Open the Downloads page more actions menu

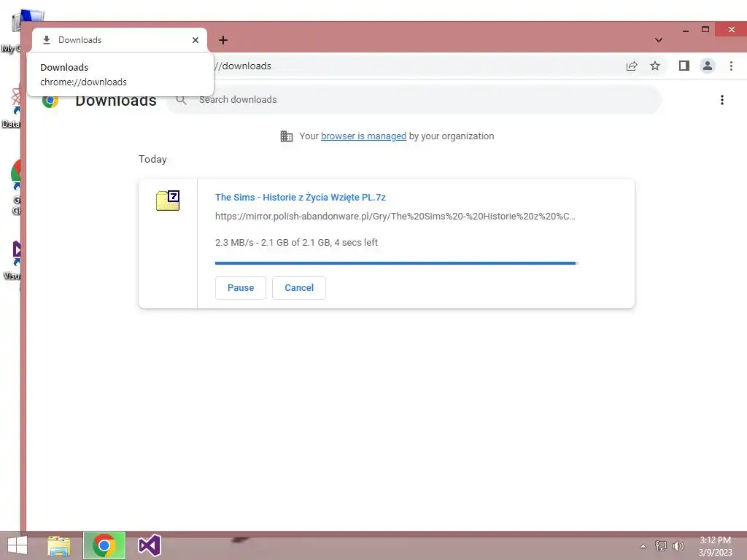pyautogui.click(x=721, y=99)
